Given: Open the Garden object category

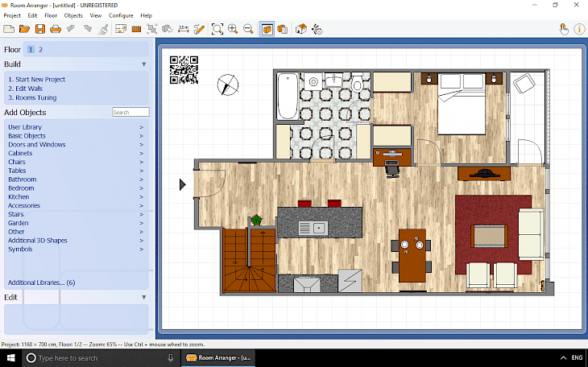Looking at the screenshot, I should [x=76, y=223].
